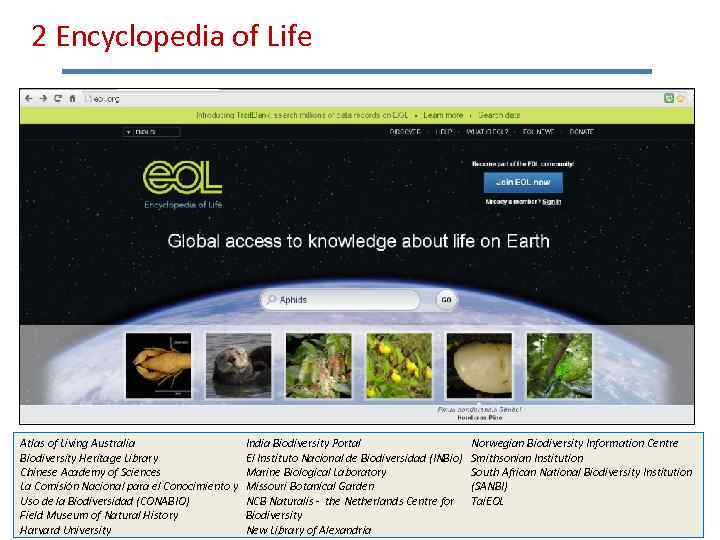This screenshot has height=540, width=720.
Task: Click the orange extension icon beside the green one
Action: click(x=681, y=99)
